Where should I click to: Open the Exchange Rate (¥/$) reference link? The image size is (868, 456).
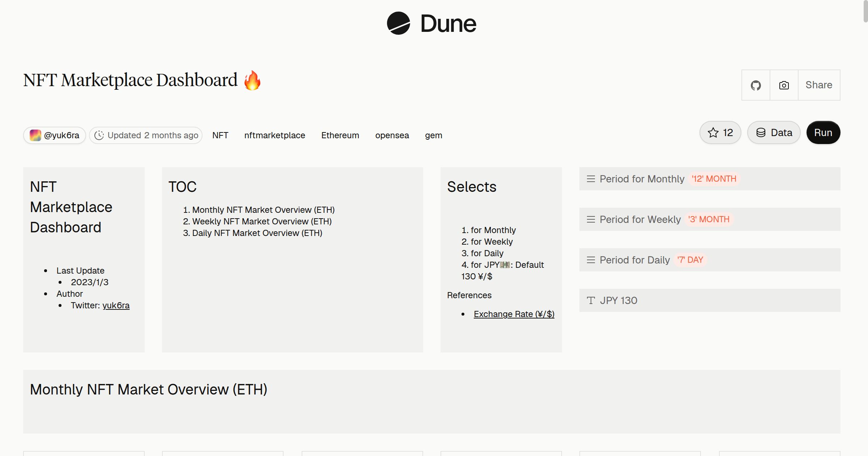pos(514,314)
